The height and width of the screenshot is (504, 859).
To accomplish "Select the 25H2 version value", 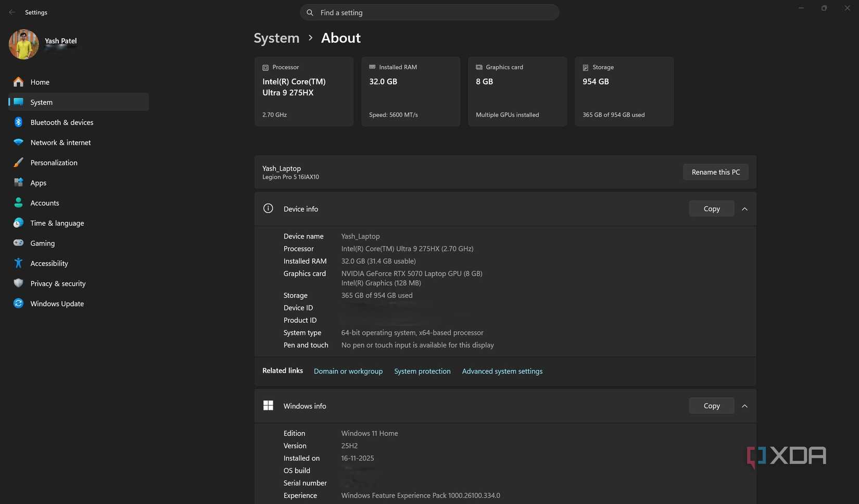I will point(349,446).
